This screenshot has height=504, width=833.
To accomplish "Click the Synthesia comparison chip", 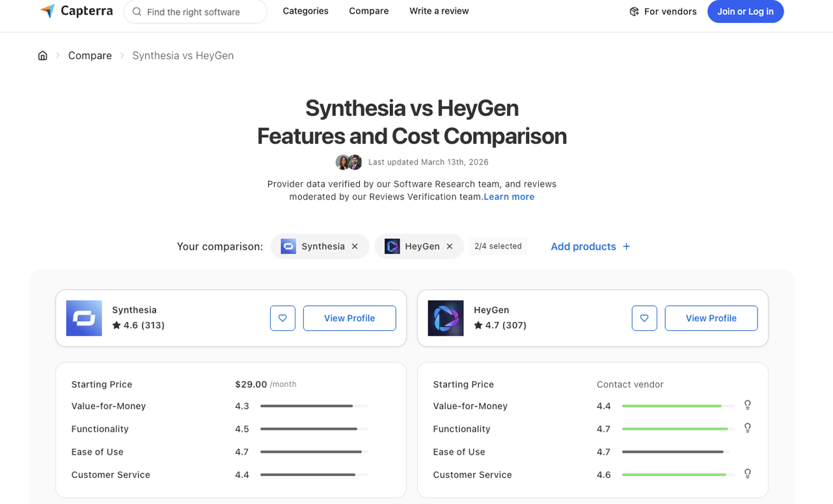I will click(320, 246).
